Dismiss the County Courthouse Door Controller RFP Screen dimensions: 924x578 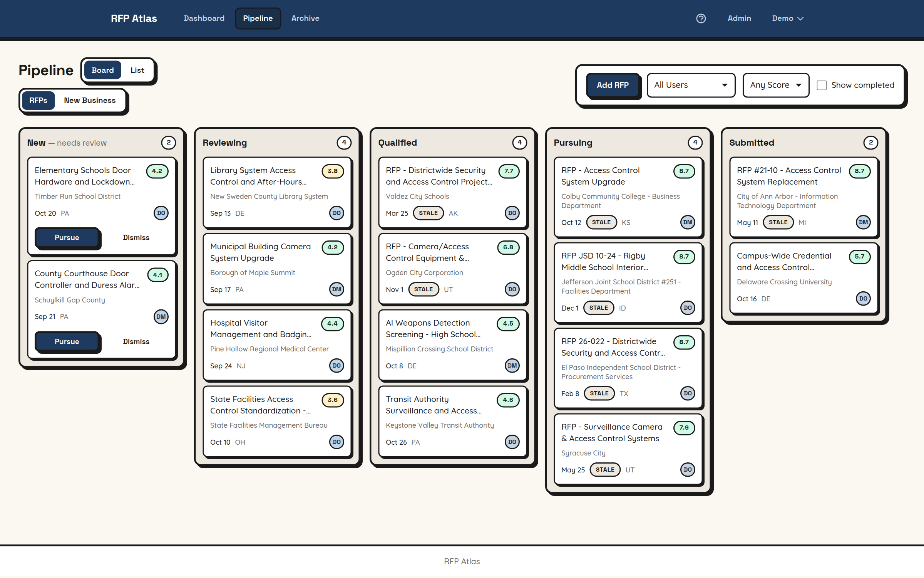(136, 342)
